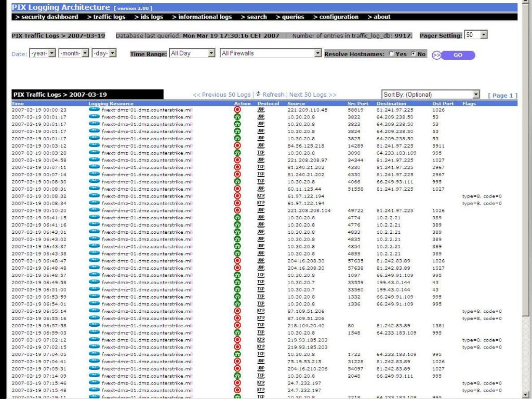Viewport: 532px width, 399px height.
Task: Click the TCP icon for 06:53:59 row
Action: coord(261,297)
